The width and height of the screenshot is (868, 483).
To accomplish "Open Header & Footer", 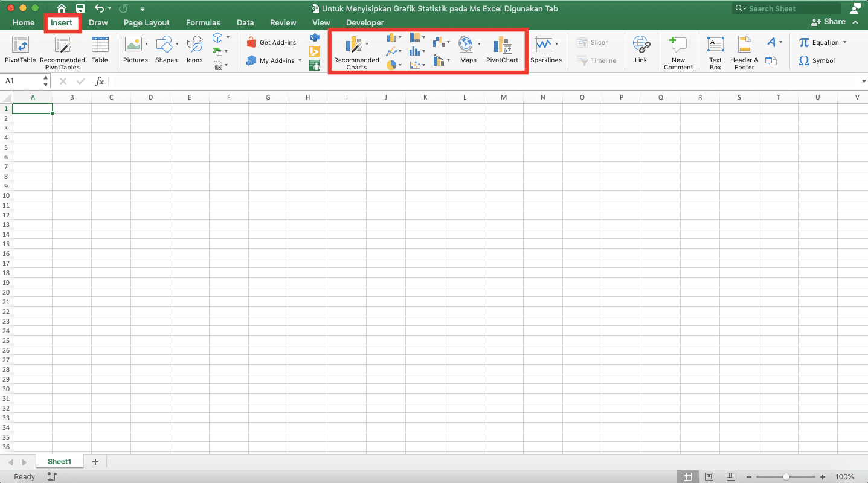I will [x=744, y=53].
